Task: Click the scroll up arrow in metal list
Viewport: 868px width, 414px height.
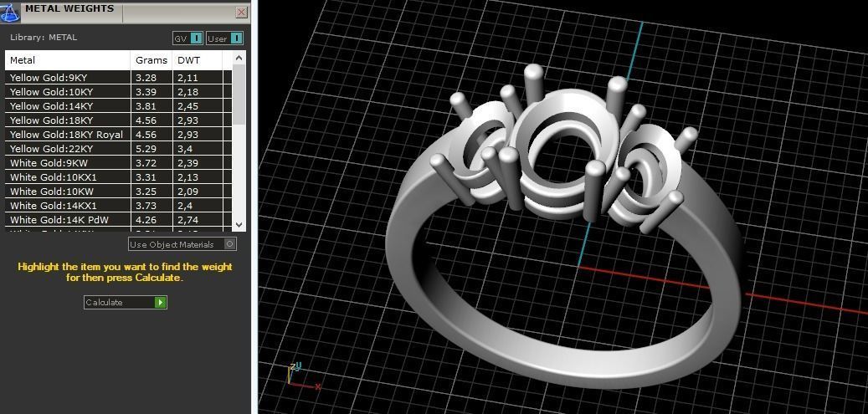Action: 239,58
